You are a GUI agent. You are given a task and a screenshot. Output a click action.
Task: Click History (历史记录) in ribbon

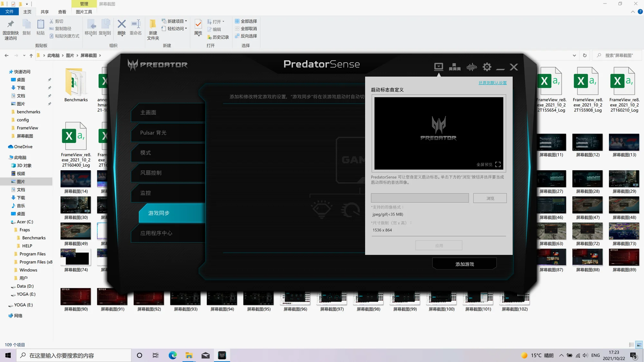[218, 37]
